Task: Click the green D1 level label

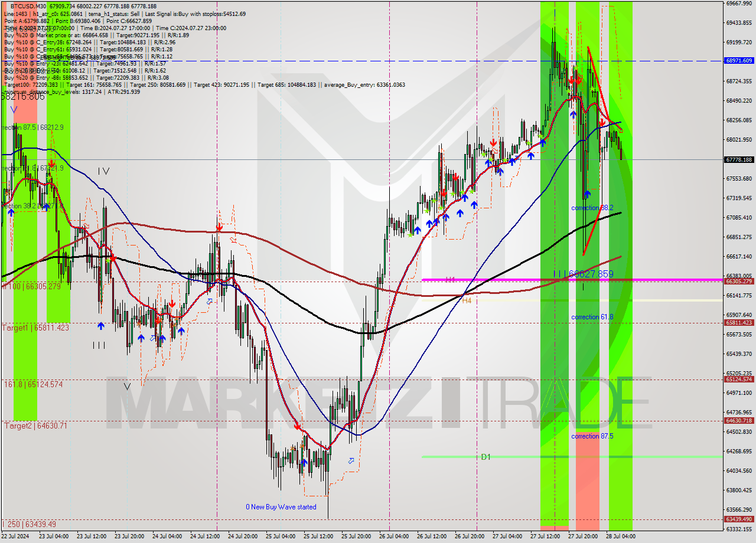Action: (x=485, y=457)
